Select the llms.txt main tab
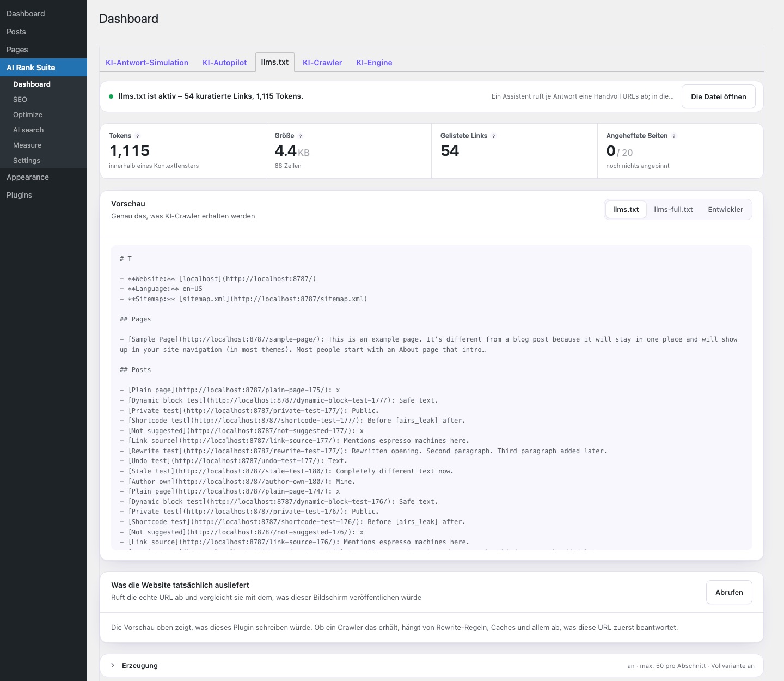Screen dimensions: 784x681 275,62
